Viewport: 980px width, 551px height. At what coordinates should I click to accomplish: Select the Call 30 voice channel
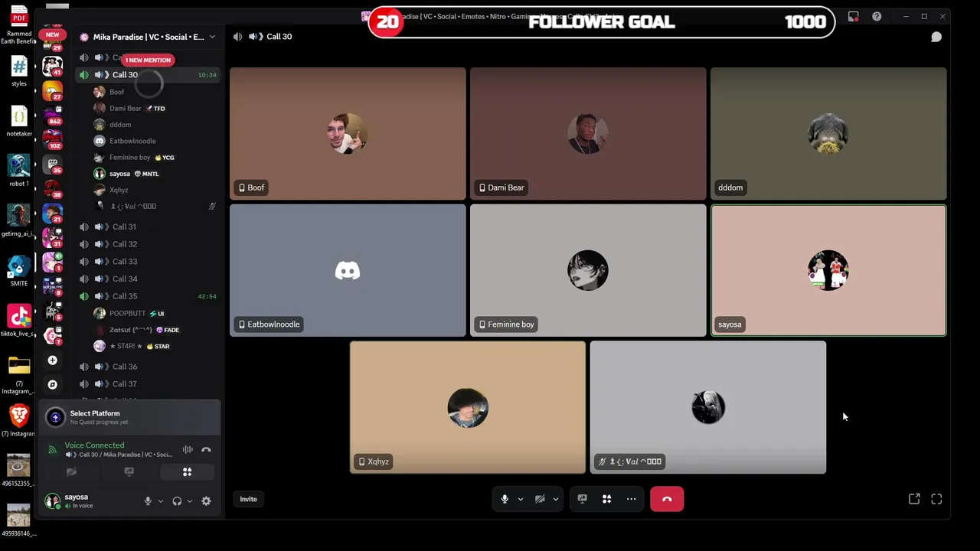click(148, 75)
